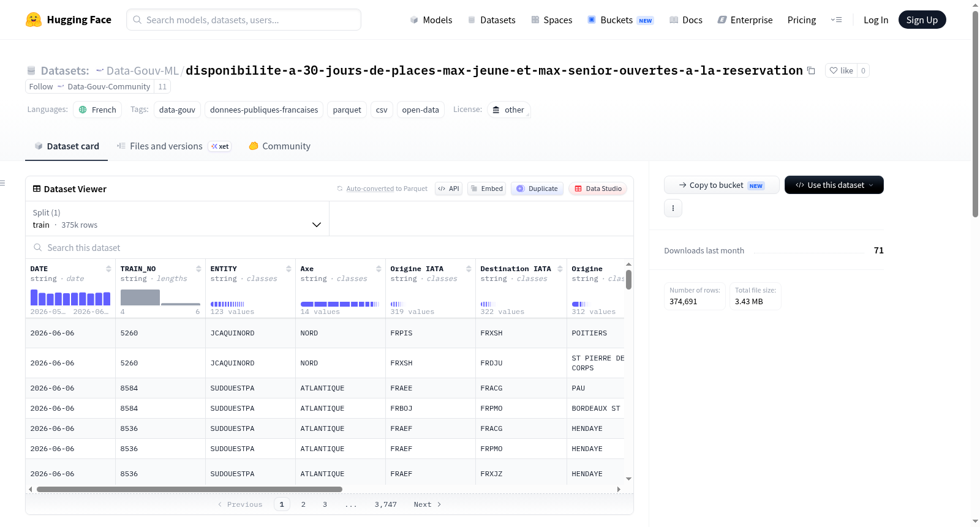Go to Spaces in the navigation
Screen dimensions: 980x527
551,20
